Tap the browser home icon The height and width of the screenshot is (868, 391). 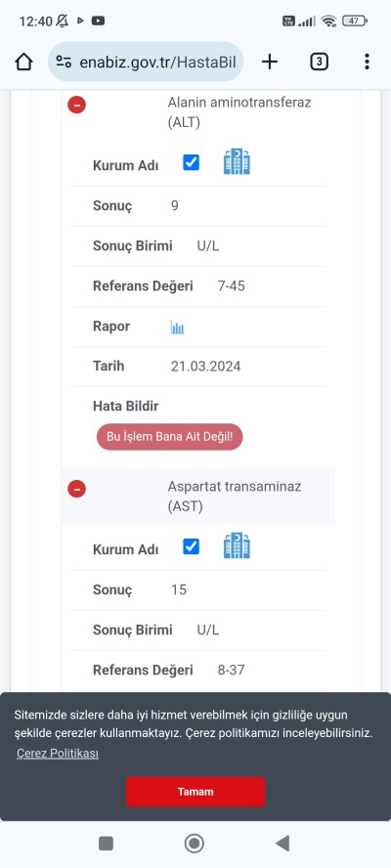pos(23,62)
